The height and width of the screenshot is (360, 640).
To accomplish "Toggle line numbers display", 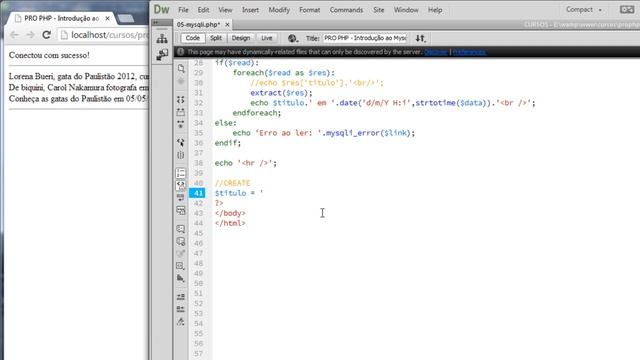I will pos(181,173).
